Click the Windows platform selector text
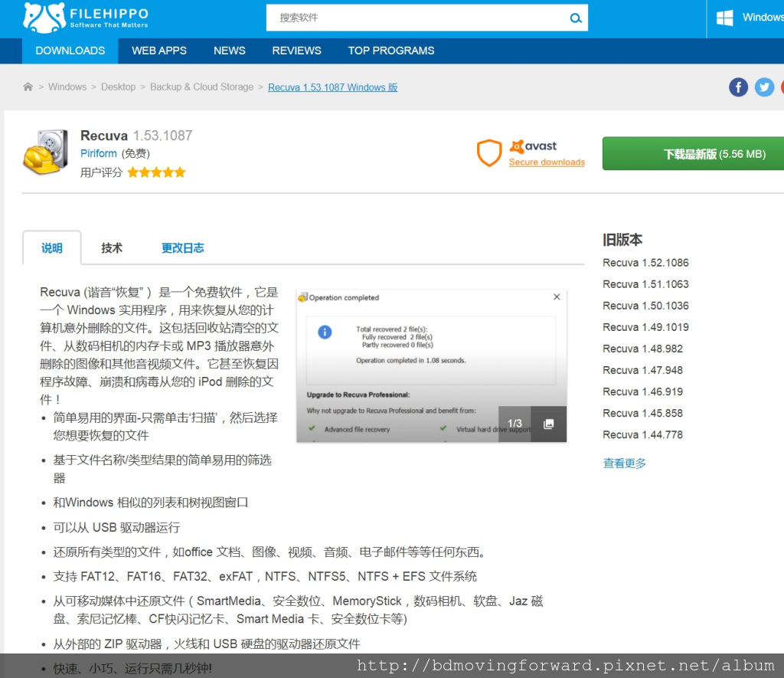Screen dimensions: 784x678 763,18
